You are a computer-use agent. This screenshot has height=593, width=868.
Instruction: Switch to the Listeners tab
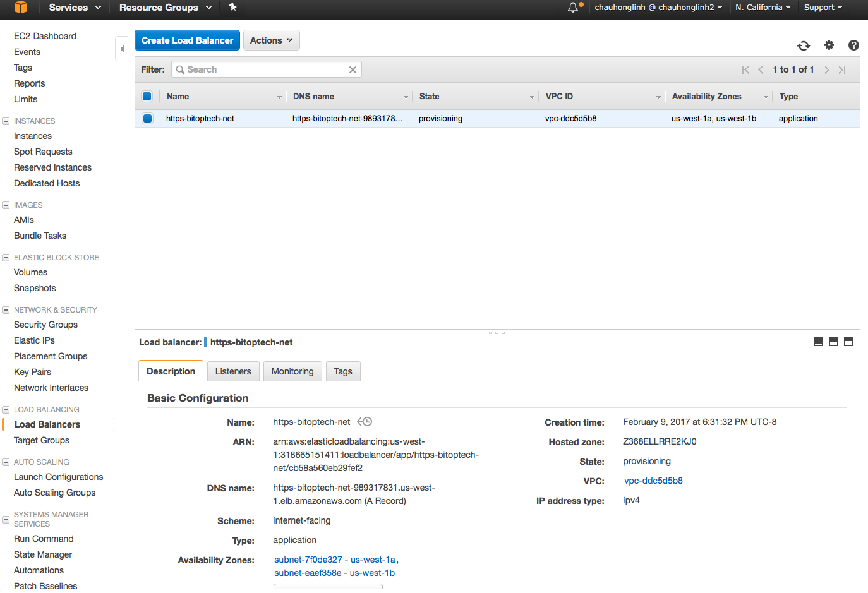point(233,371)
